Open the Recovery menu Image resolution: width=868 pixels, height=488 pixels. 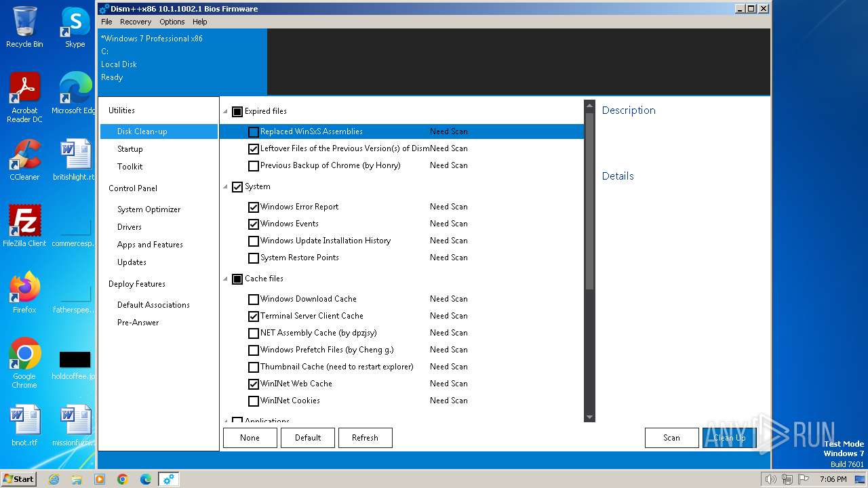(x=136, y=22)
